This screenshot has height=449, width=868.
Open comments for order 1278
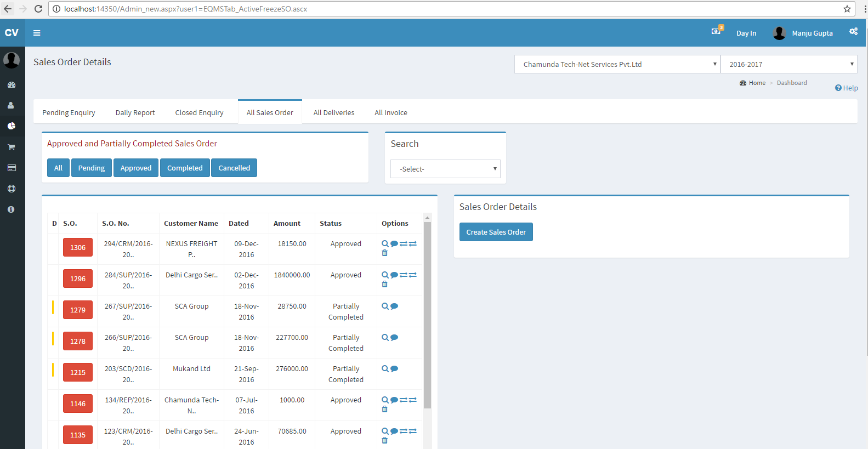click(x=394, y=337)
